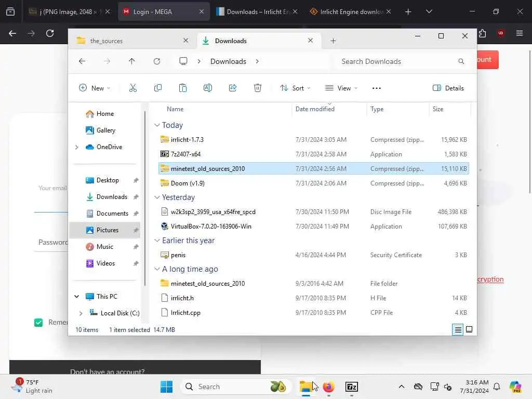Add a new File Explorer tab
This screenshot has height=399, width=532.
tap(333, 41)
